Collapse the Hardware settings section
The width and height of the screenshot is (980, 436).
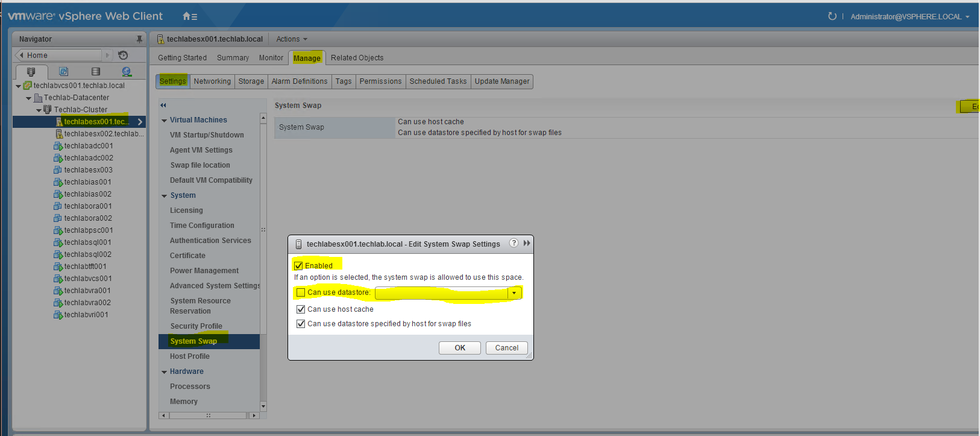164,372
